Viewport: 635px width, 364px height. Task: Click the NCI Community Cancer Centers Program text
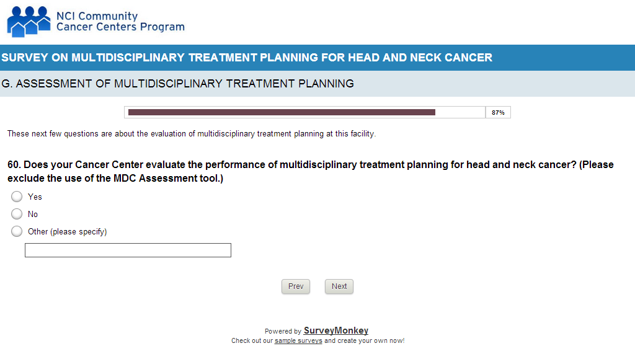[x=120, y=22]
